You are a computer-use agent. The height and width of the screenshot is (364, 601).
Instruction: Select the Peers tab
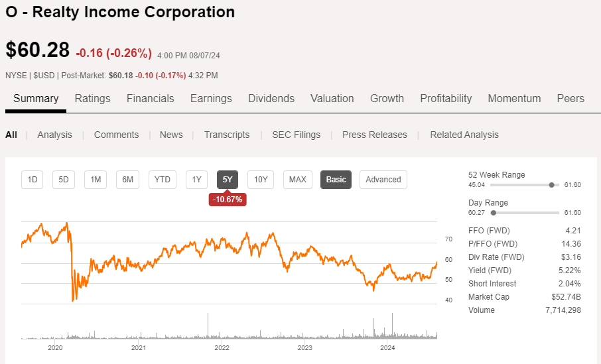tap(570, 98)
